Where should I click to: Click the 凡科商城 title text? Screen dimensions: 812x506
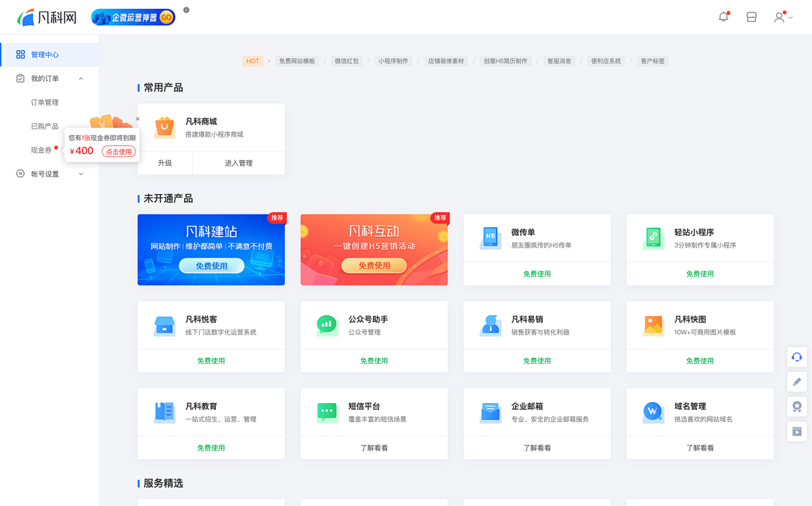pos(202,122)
